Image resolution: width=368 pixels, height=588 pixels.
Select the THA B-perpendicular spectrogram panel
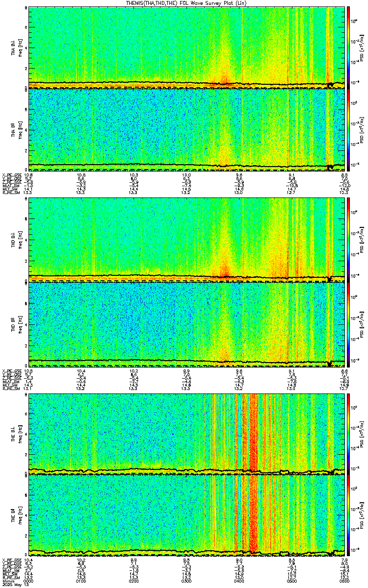(x=187, y=47)
